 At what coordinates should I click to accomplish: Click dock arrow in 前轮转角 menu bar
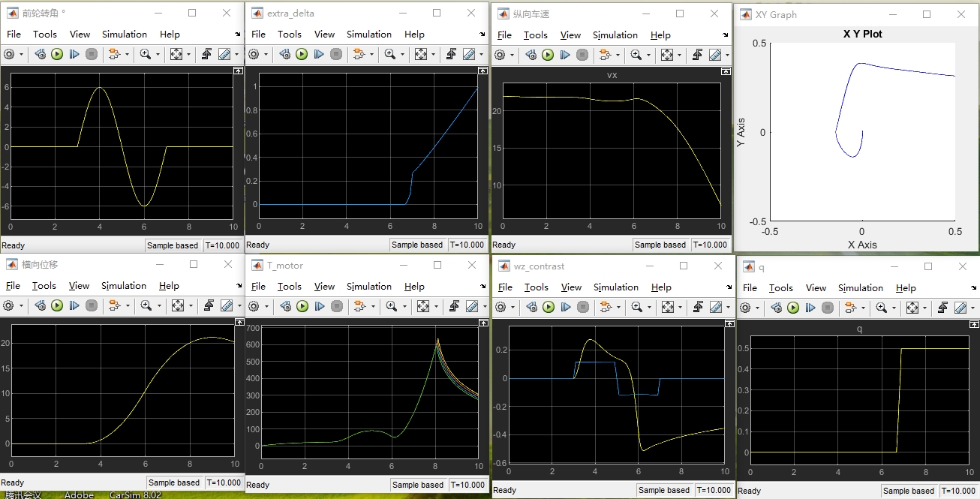(237, 34)
